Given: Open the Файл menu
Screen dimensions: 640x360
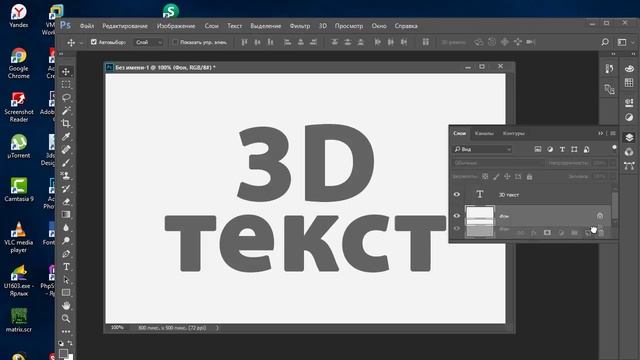Looking at the screenshot, I should pyautogui.click(x=87, y=26).
